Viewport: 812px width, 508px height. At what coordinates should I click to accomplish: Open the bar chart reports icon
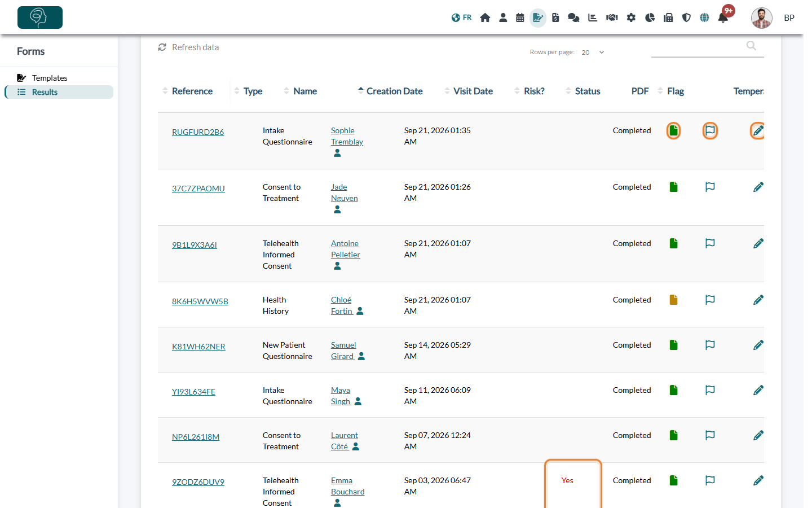593,17
